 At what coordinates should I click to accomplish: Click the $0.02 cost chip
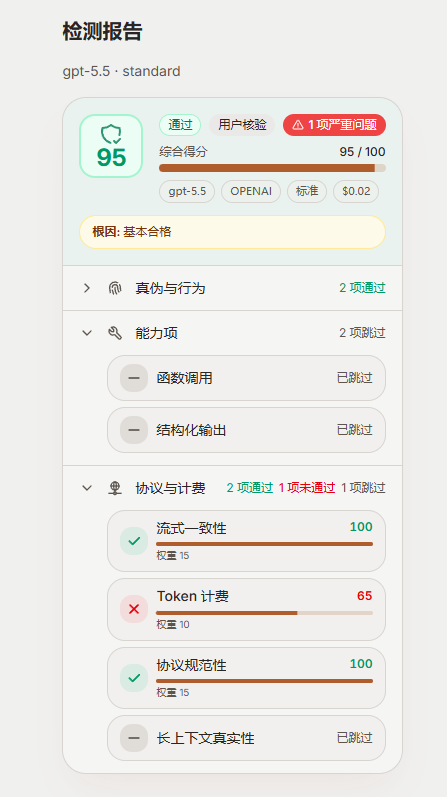[x=356, y=191]
